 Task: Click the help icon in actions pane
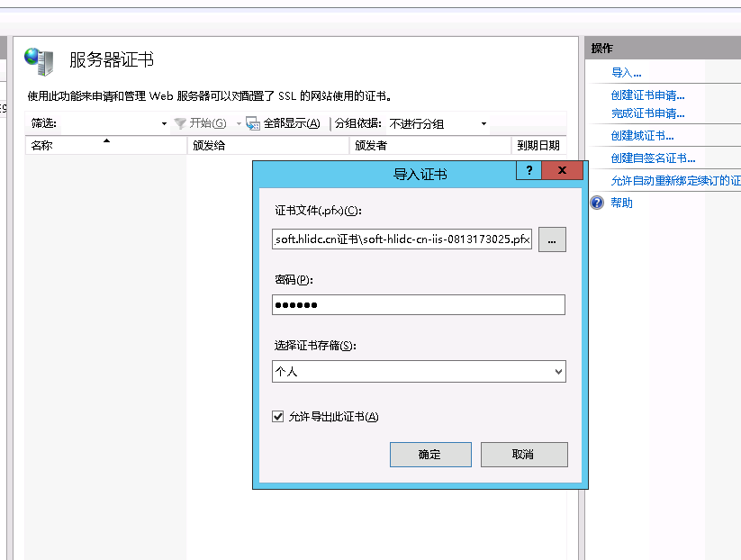597,203
